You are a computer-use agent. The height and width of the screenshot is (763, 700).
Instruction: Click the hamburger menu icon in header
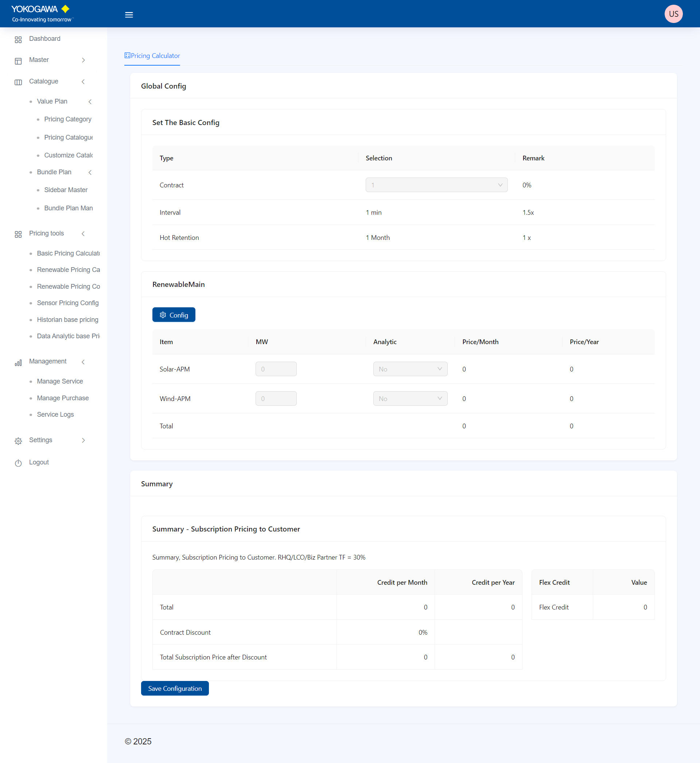[x=129, y=15]
